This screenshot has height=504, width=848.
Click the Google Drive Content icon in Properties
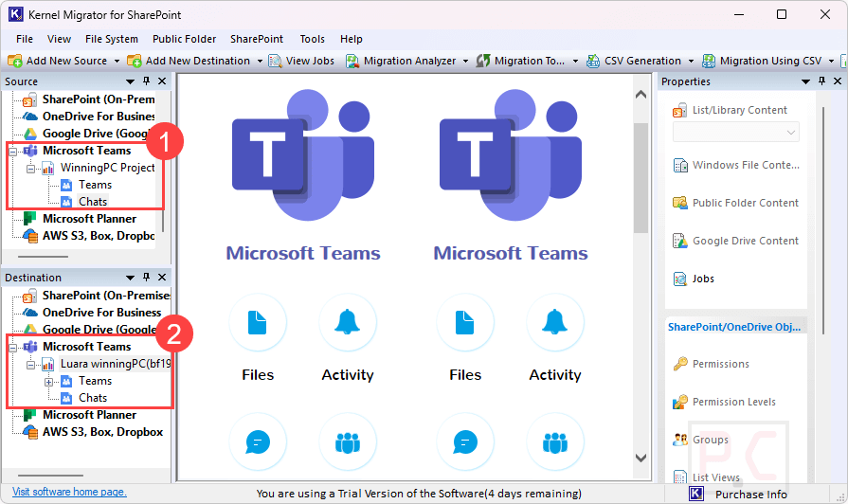pos(679,241)
